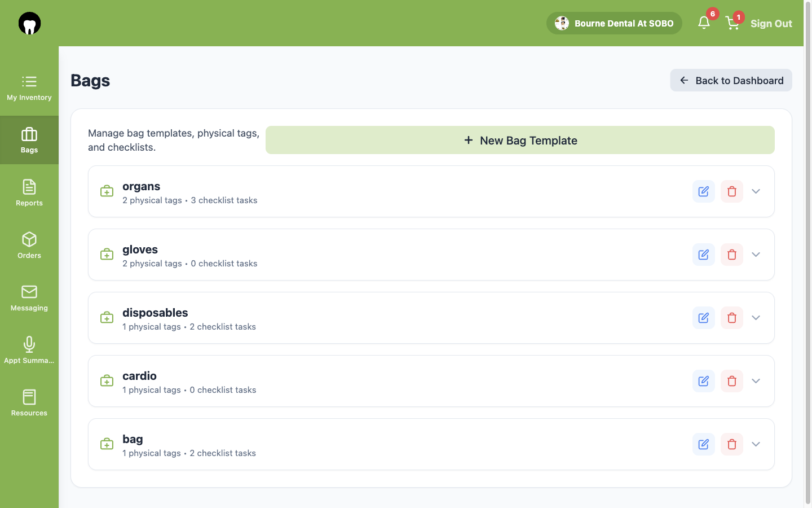Click New Bag Template button
The height and width of the screenshot is (508, 812).
coord(520,140)
